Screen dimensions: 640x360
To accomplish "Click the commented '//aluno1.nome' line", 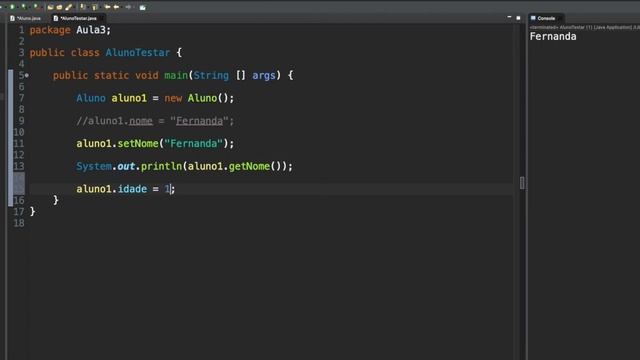I will (x=155, y=121).
